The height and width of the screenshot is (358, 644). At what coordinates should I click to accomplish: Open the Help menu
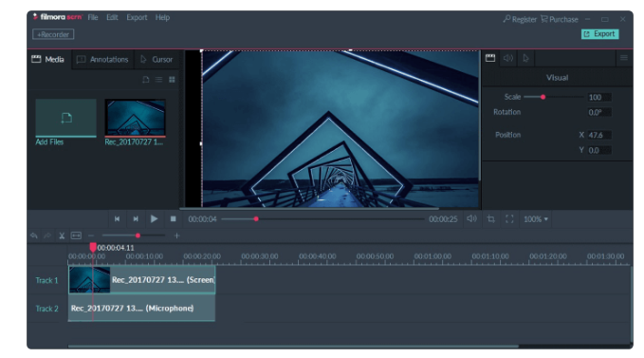point(162,18)
